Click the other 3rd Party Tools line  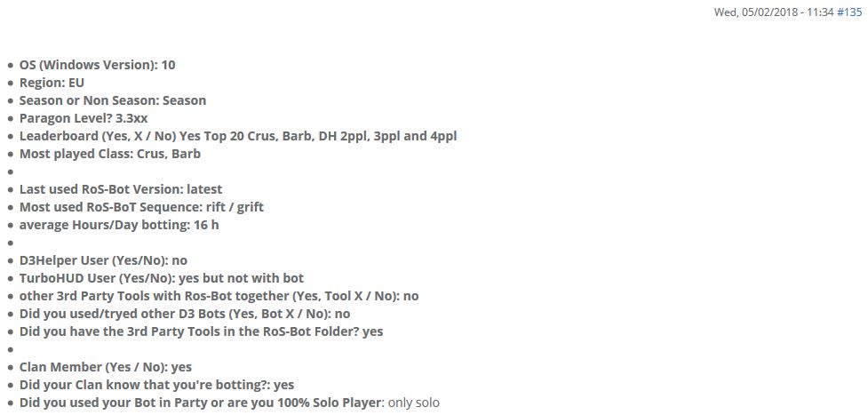(219, 296)
